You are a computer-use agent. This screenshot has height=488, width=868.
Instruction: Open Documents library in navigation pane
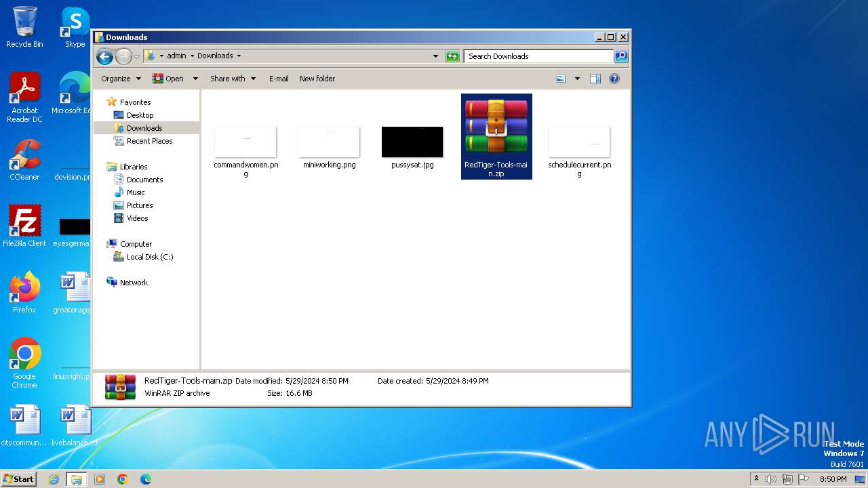pyautogui.click(x=144, y=180)
